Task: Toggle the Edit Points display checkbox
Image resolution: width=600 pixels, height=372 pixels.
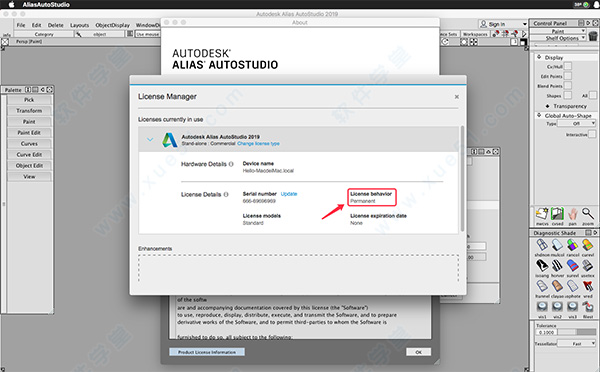Action: (x=568, y=76)
